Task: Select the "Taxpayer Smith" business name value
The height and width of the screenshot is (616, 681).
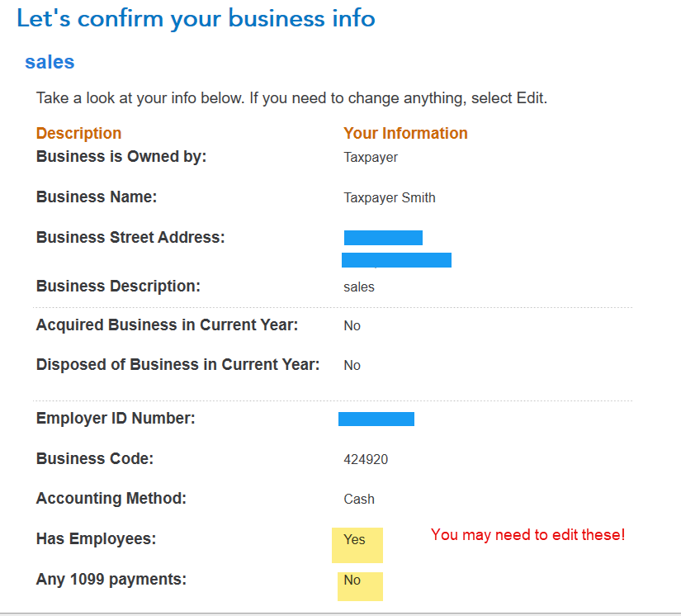Action: pos(390,197)
